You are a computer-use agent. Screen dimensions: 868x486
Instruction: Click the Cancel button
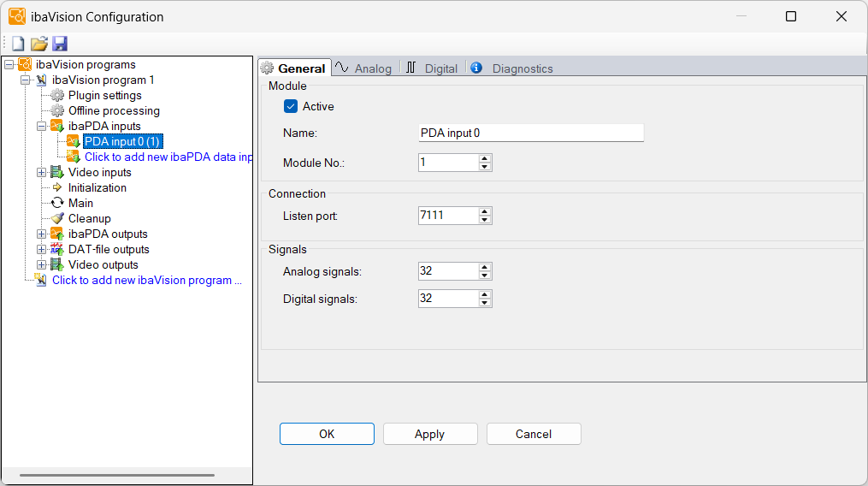[x=534, y=434]
